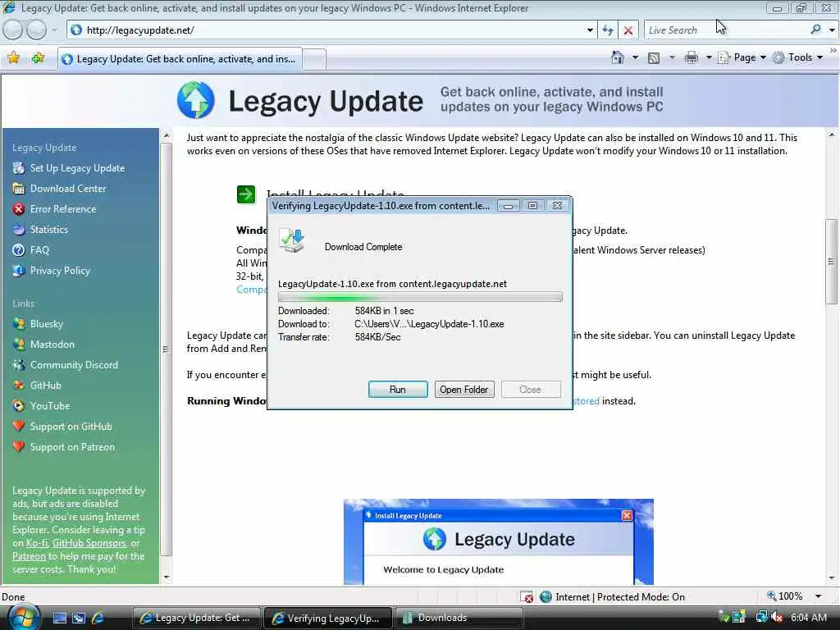Open the FAQ sidebar link
840x630 pixels.
(39, 250)
